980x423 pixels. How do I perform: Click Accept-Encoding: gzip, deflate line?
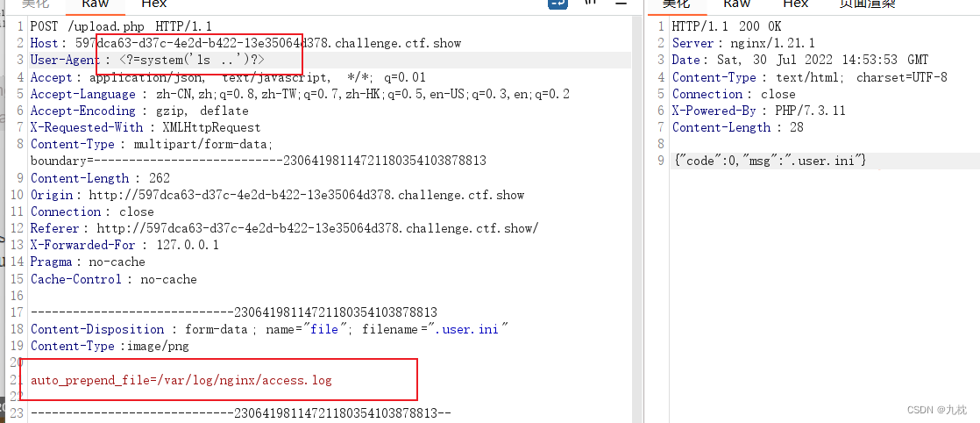coord(139,111)
